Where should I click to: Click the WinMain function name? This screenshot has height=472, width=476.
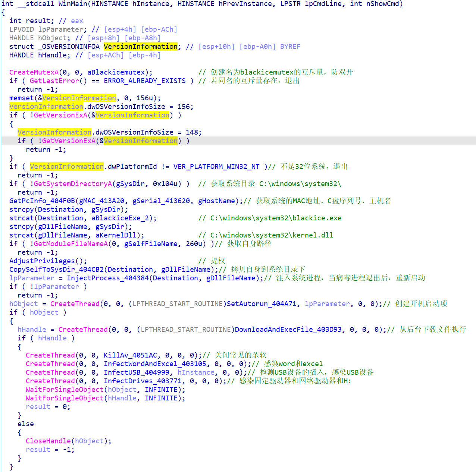[73, 4]
